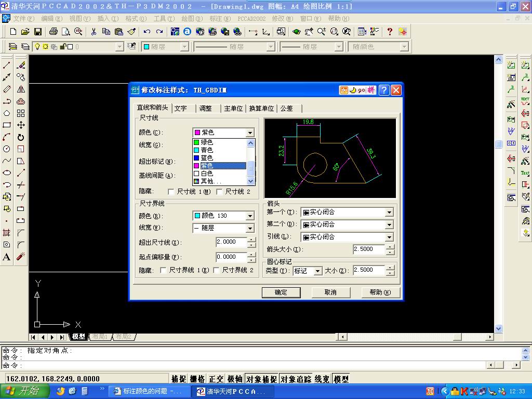Toggle 极轴 polar mode in status bar

[235, 379]
